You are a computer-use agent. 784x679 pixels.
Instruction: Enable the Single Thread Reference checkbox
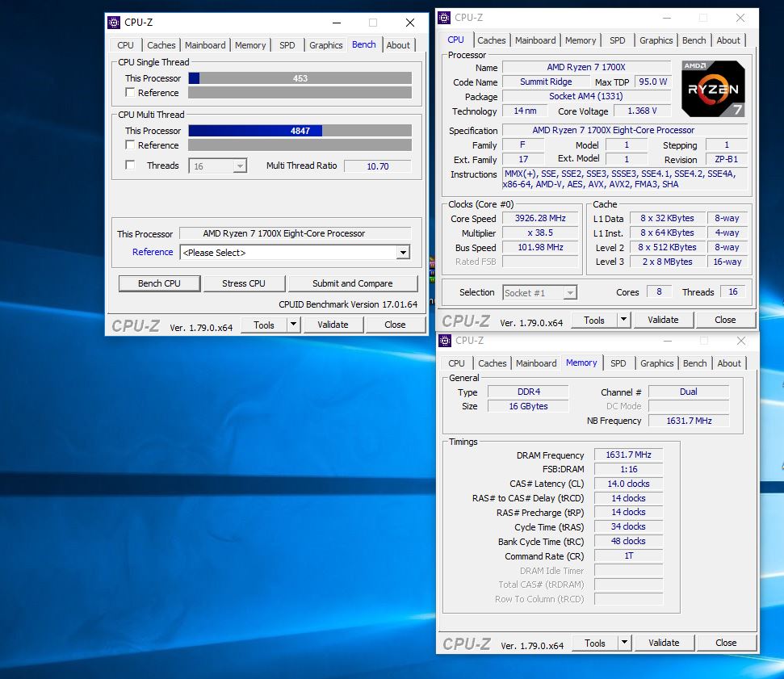[130, 93]
